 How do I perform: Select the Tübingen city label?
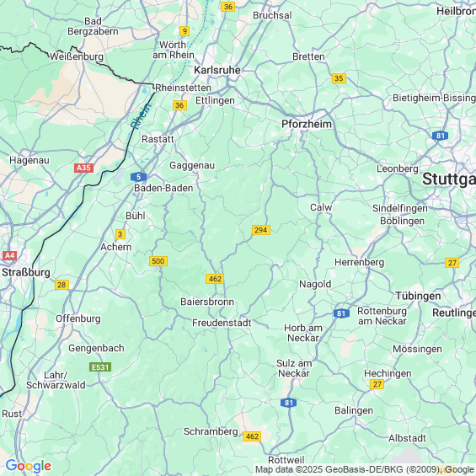pos(418,296)
